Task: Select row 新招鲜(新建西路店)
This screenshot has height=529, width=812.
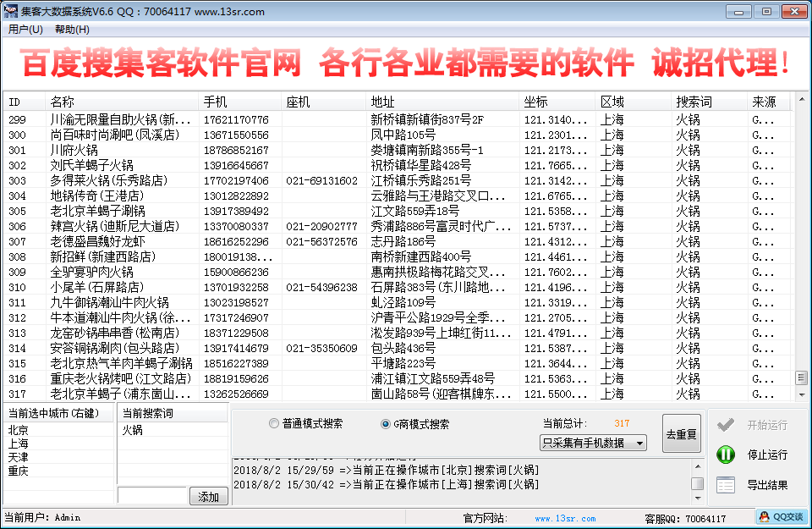Action: pos(398,257)
